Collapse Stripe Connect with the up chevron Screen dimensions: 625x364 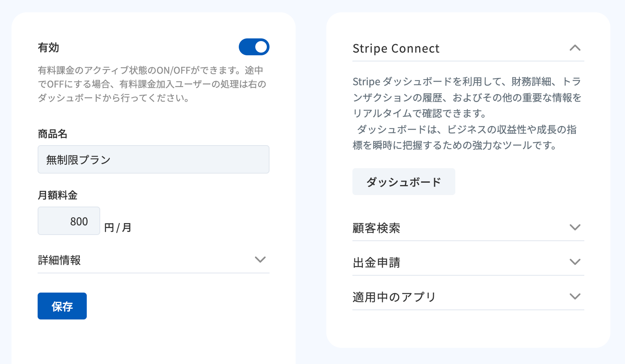(575, 48)
